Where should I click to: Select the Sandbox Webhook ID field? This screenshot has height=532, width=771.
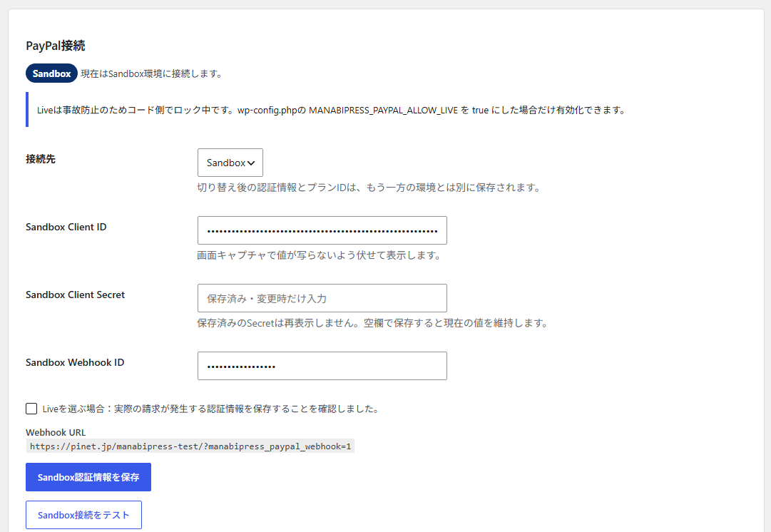tap(322, 366)
